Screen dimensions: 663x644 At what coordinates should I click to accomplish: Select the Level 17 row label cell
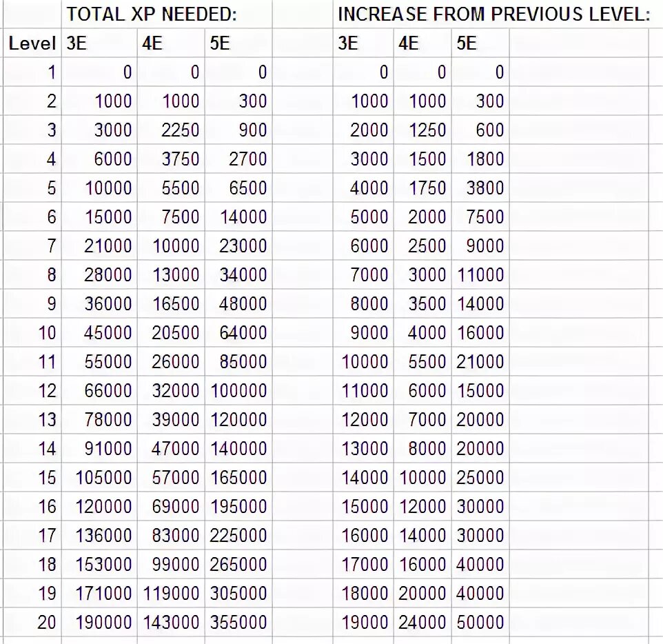click(x=32, y=535)
